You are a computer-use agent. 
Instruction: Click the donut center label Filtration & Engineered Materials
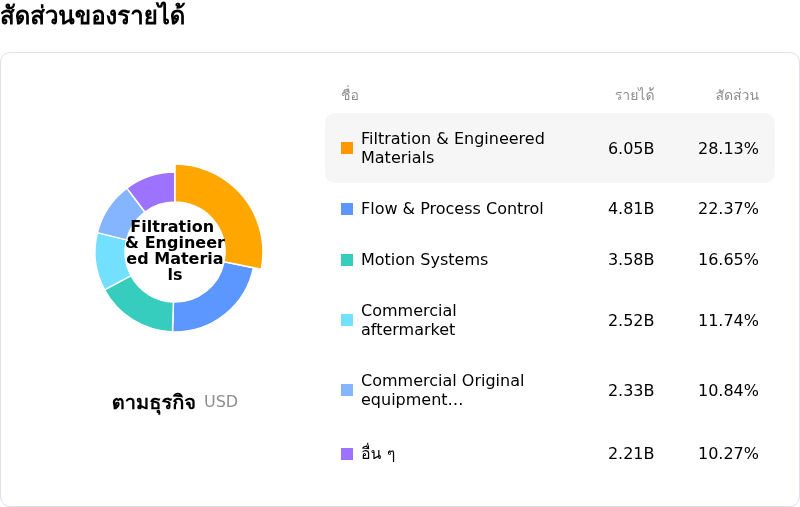pos(175,250)
